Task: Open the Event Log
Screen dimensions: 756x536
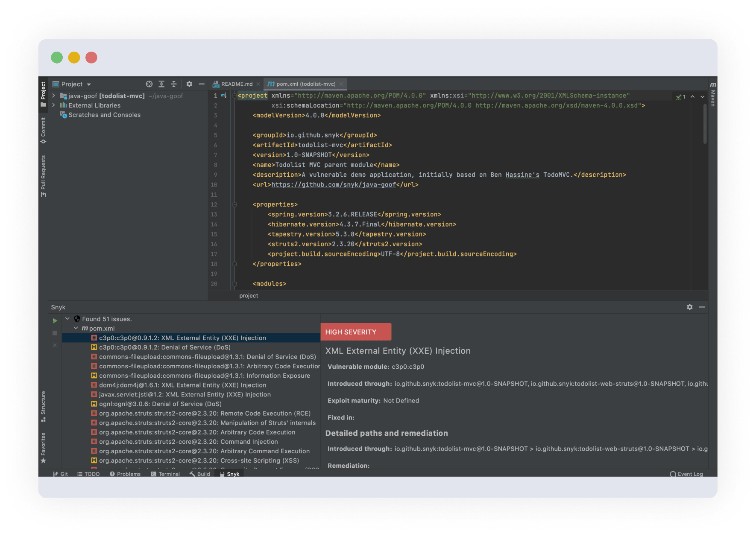Action: point(686,474)
